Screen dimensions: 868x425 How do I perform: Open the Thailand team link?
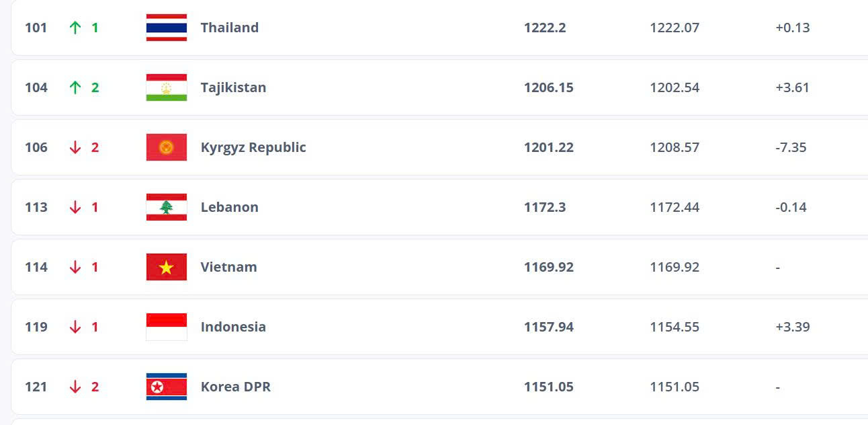click(229, 28)
